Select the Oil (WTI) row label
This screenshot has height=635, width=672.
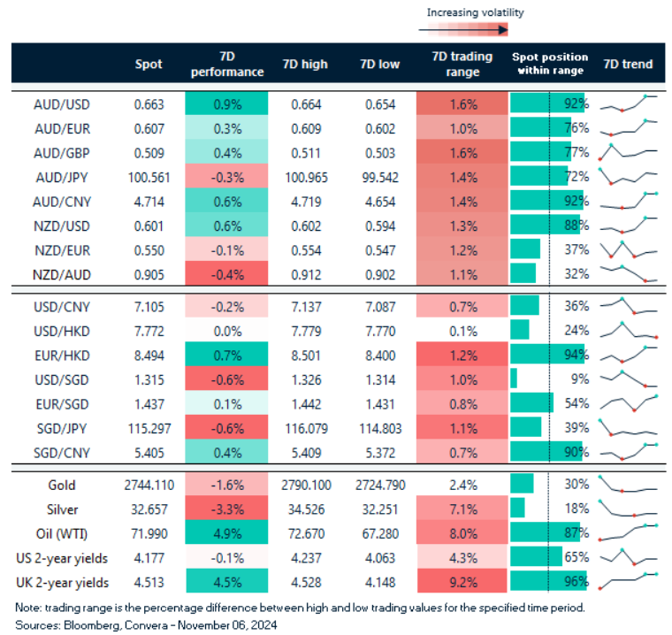coord(62,534)
